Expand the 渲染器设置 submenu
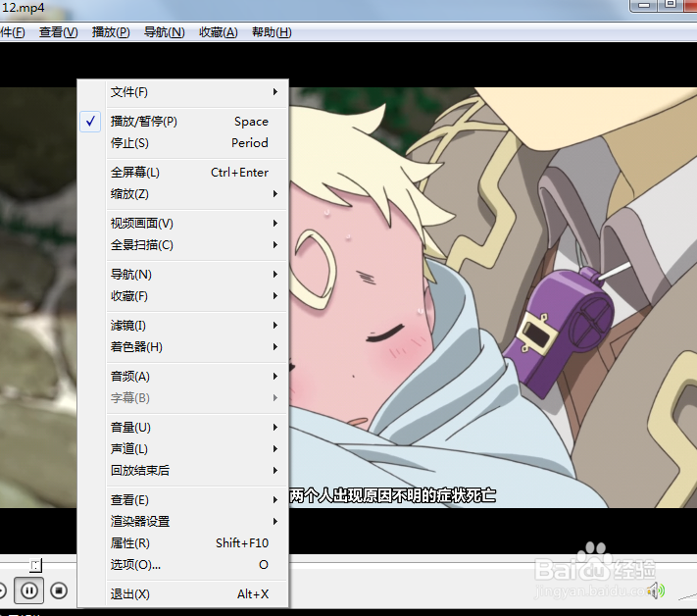Viewport: 697px width, 616px height. (x=182, y=521)
